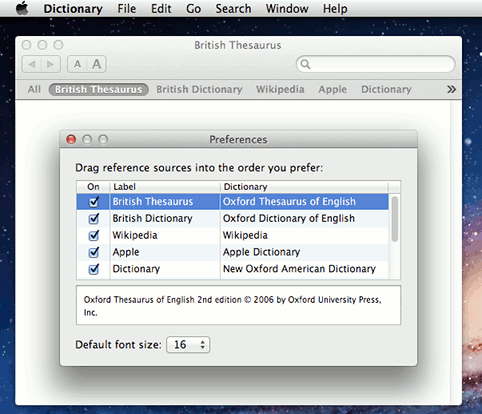Switch to the Dictionary tab in toolbar
The image size is (482, 414).
[386, 89]
